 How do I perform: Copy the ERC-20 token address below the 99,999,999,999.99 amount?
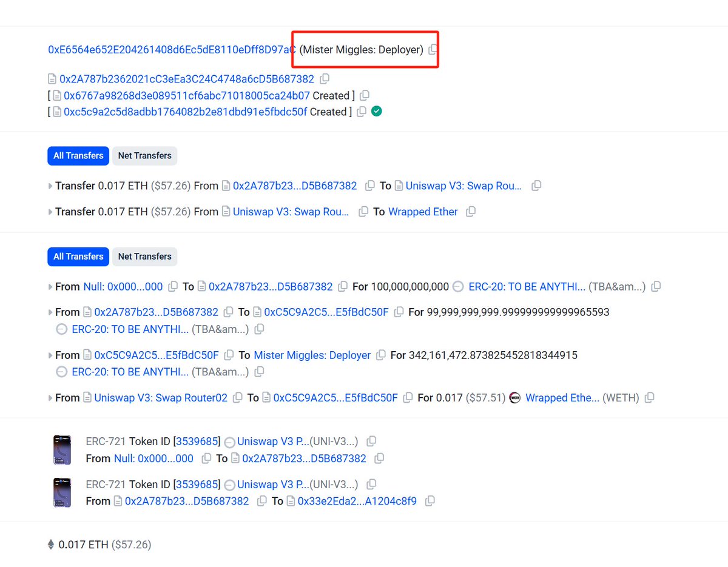tap(259, 329)
